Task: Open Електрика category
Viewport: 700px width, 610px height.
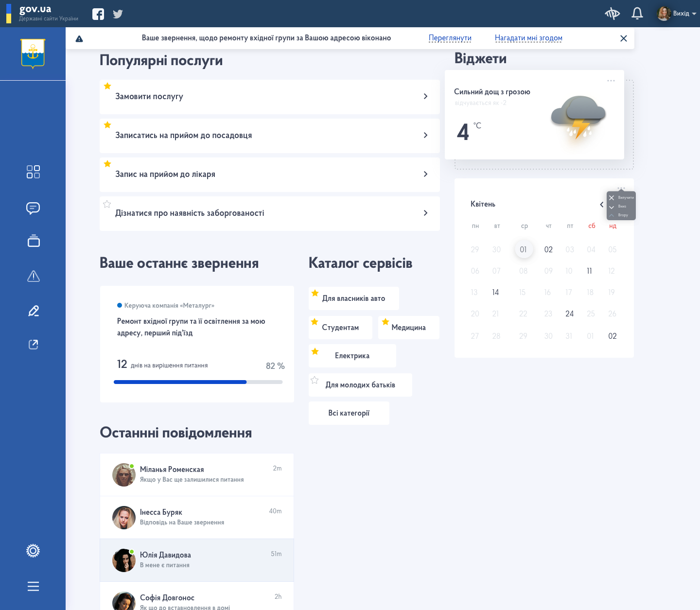Action: pos(352,356)
